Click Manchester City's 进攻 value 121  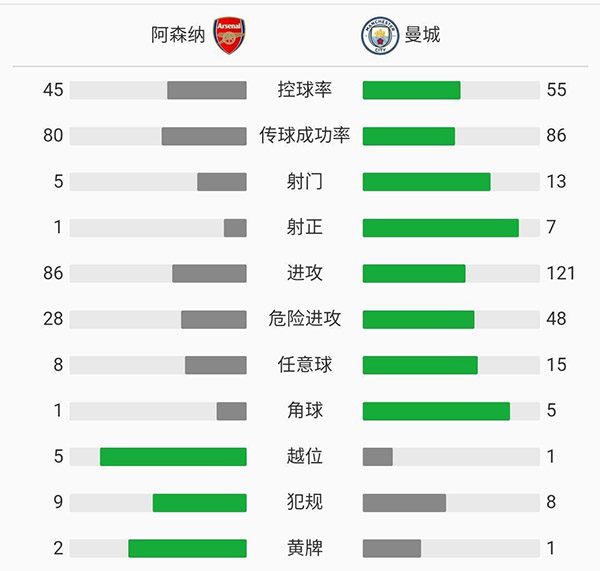point(561,273)
